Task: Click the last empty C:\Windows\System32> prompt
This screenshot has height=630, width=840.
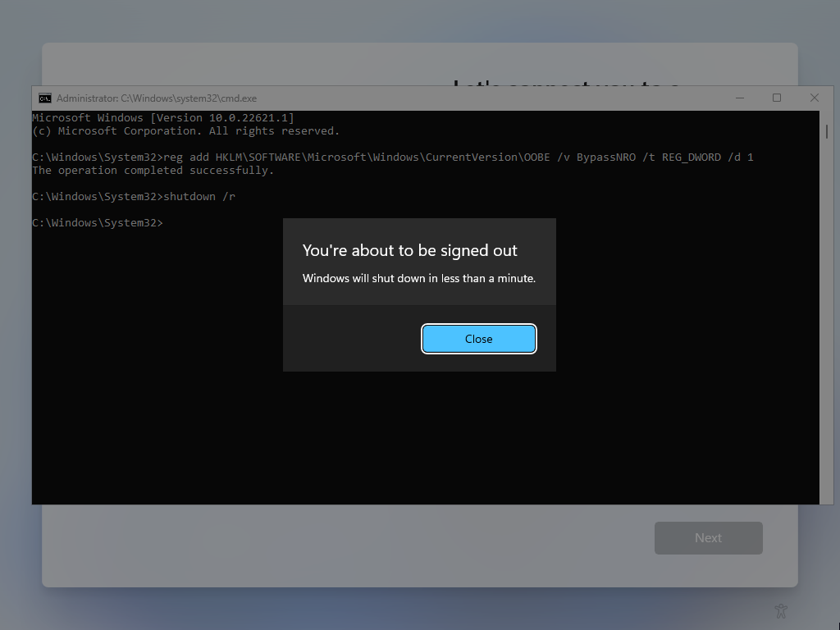Action: 98,223
